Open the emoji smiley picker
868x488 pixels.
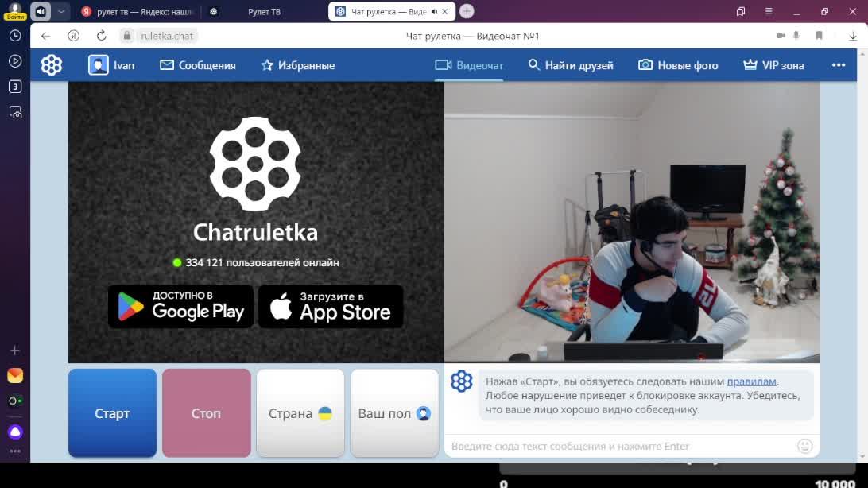(805, 446)
